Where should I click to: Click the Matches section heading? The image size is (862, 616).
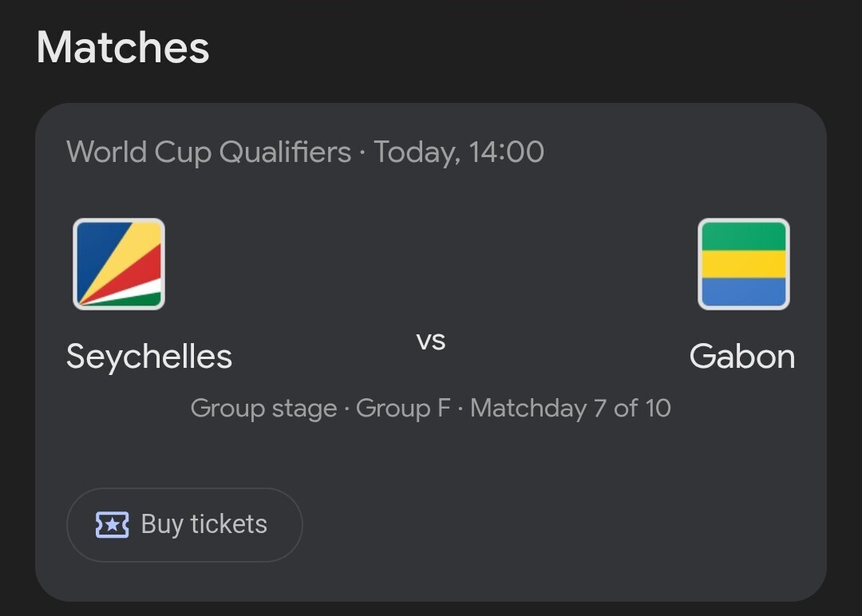point(123,47)
